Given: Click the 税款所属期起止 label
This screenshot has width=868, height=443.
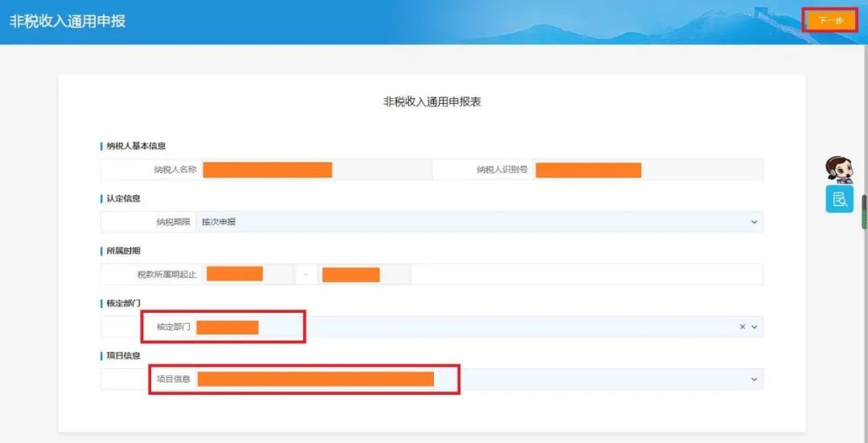Looking at the screenshot, I should (166, 275).
